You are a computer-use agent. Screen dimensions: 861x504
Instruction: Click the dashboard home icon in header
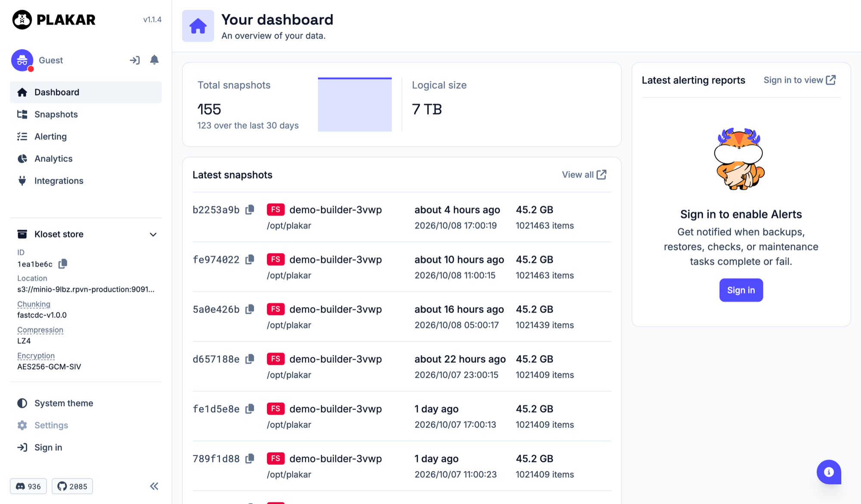coord(198,26)
